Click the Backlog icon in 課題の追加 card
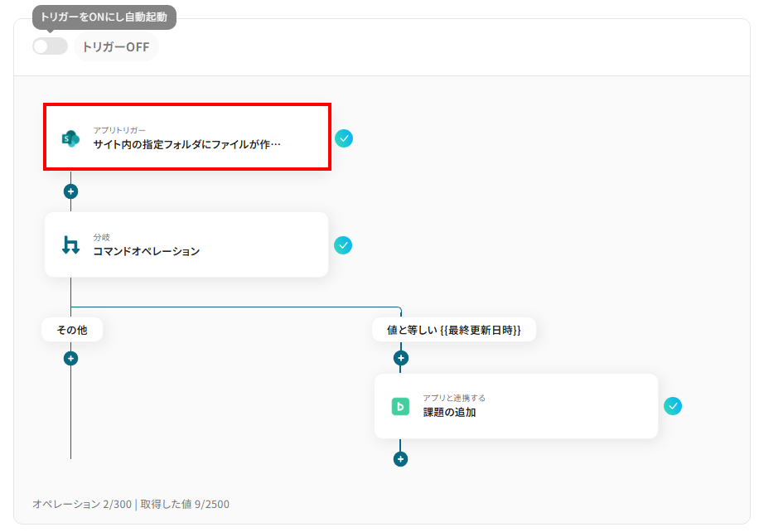764x532 pixels. 400,406
